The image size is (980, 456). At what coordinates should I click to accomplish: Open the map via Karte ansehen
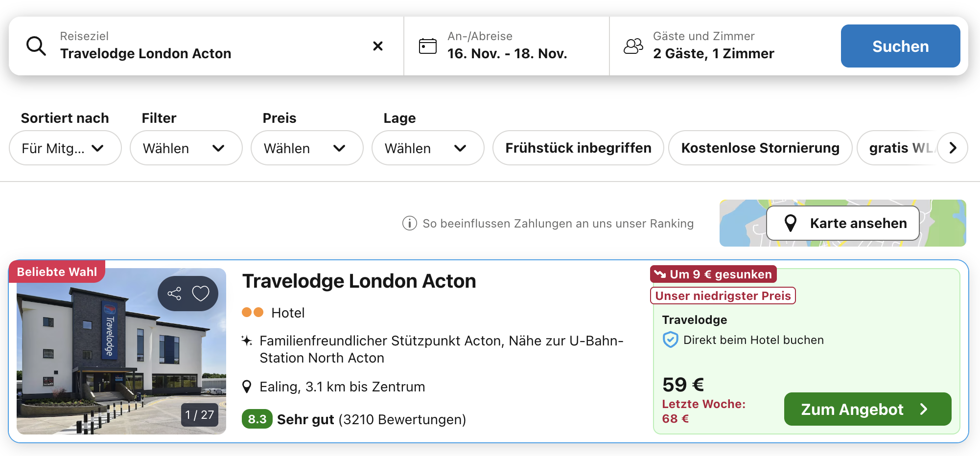pyautogui.click(x=842, y=223)
